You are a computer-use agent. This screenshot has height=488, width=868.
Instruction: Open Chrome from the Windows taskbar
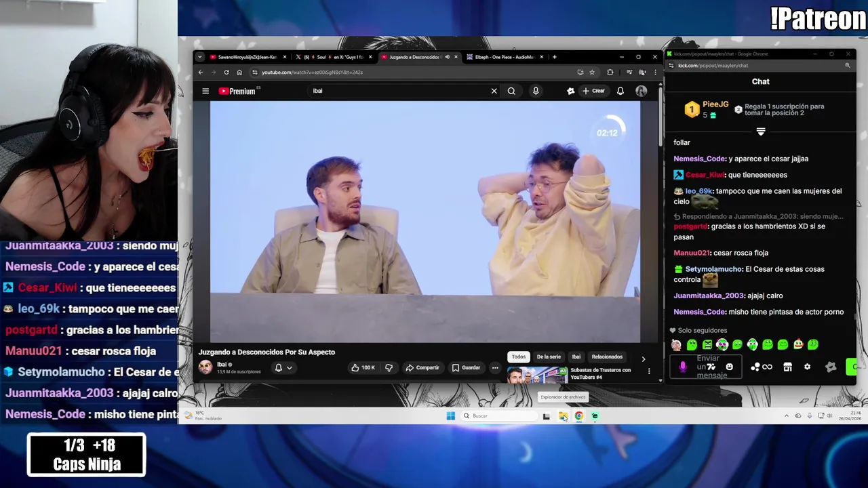point(579,415)
